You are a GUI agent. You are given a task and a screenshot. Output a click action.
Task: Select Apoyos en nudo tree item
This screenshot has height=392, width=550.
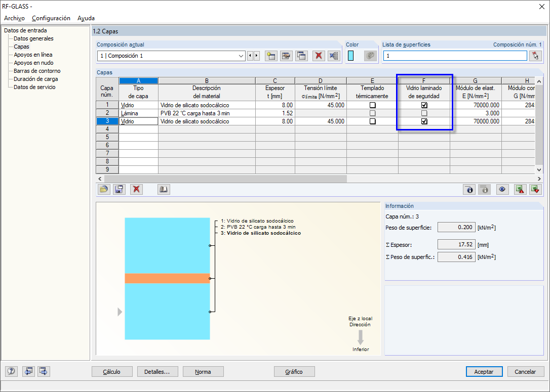pyautogui.click(x=33, y=63)
